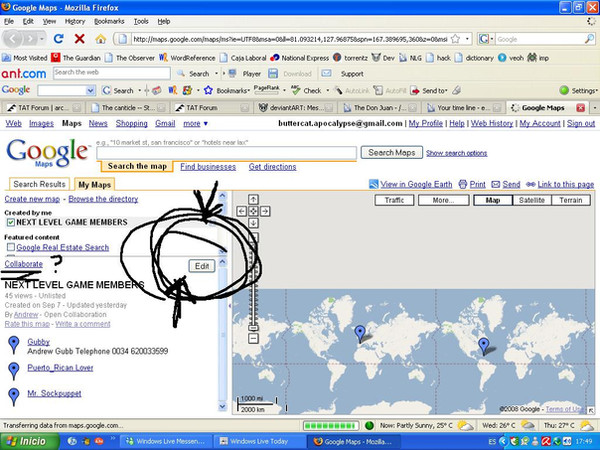Check Google Real Estate Search checkbox
The image size is (600, 450).
[11, 247]
